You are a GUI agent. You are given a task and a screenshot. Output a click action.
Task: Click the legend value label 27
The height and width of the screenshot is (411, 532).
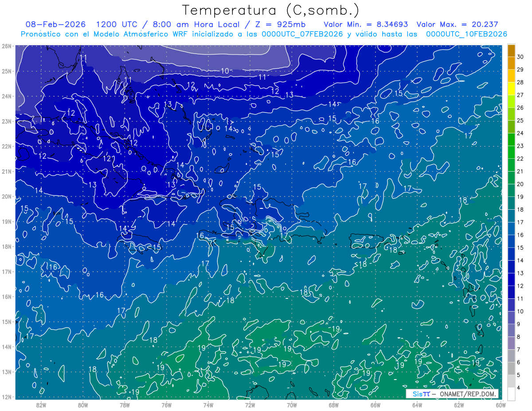520,95
